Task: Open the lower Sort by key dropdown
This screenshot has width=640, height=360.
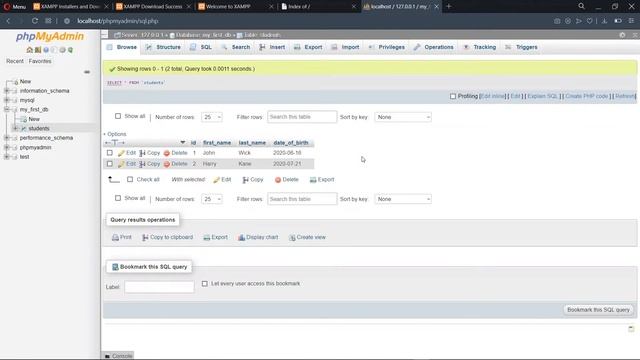Action: click(x=403, y=199)
